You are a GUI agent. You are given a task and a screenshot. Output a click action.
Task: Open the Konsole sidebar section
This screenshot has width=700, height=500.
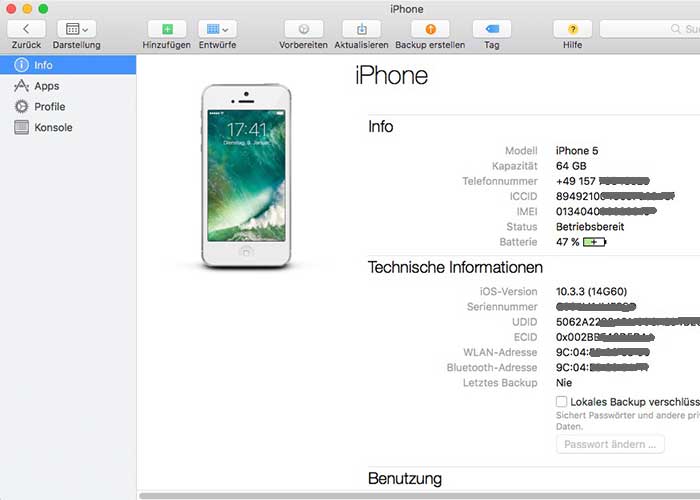[x=68, y=127]
